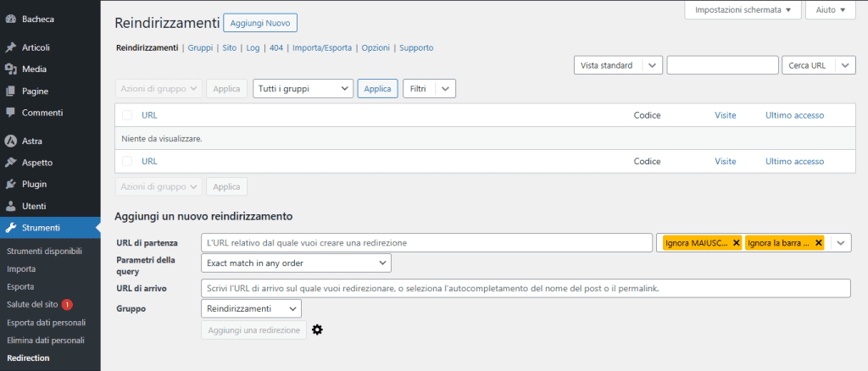Open Media library via its icon
The image size is (868, 371).
pyautogui.click(x=10, y=69)
